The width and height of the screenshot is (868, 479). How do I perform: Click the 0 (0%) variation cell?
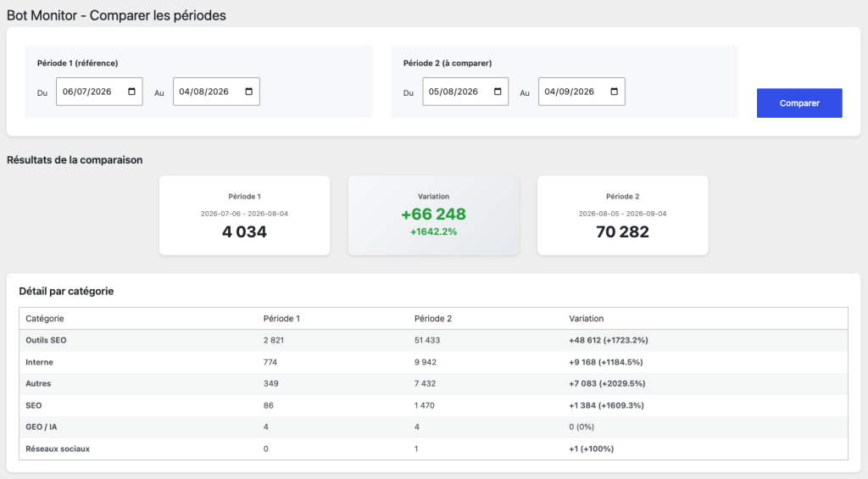[x=581, y=427]
